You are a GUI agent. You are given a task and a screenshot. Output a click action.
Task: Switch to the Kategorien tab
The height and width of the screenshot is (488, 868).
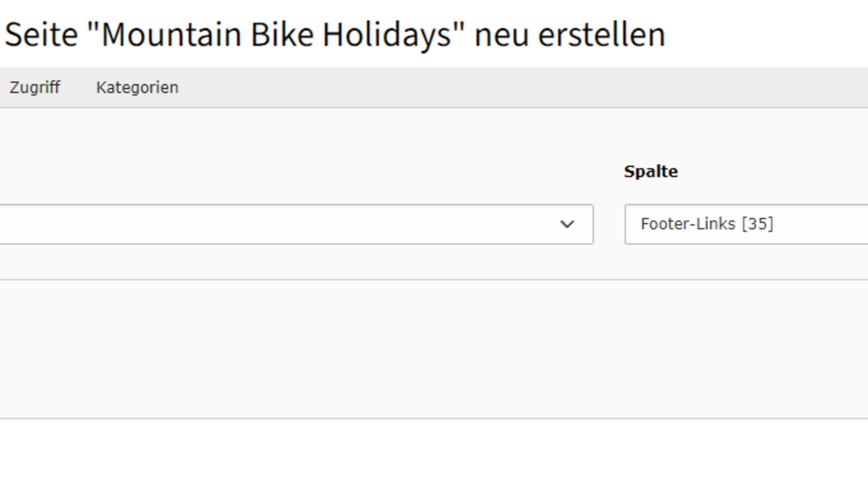tap(137, 88)
